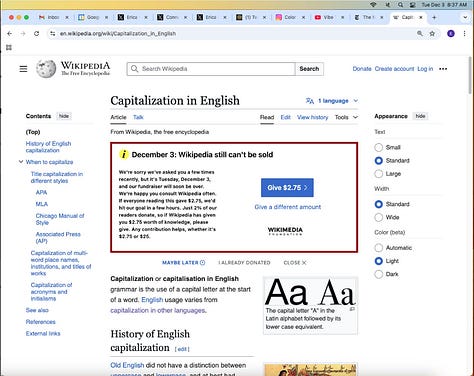Bookmark this page with the star
Image resolution: width=474 pixels, height=376 pixels.
[432, 34]
